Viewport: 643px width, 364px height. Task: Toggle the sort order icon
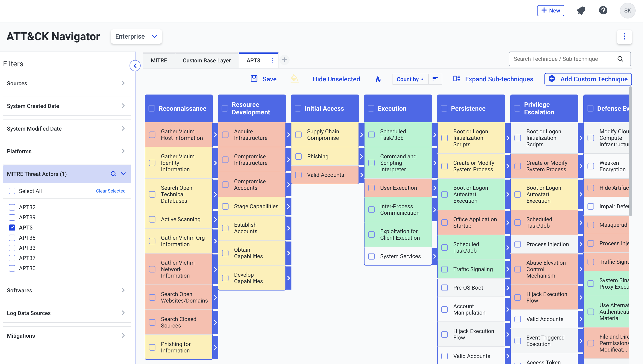[435, 79]
